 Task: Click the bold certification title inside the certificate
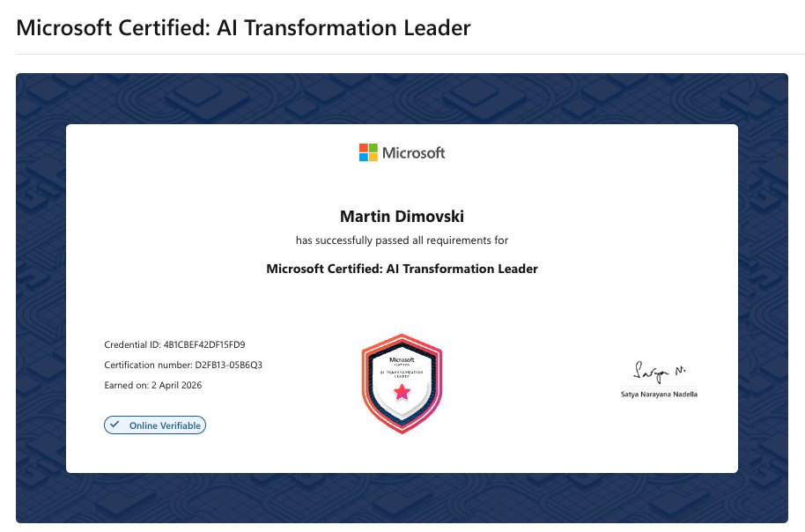pyautogui.click(x=402, y=269)
